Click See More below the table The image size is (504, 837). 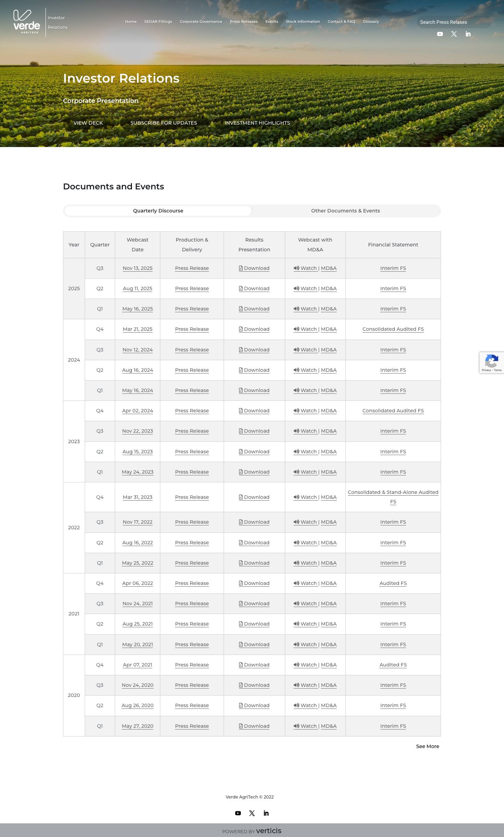point(427,746)
